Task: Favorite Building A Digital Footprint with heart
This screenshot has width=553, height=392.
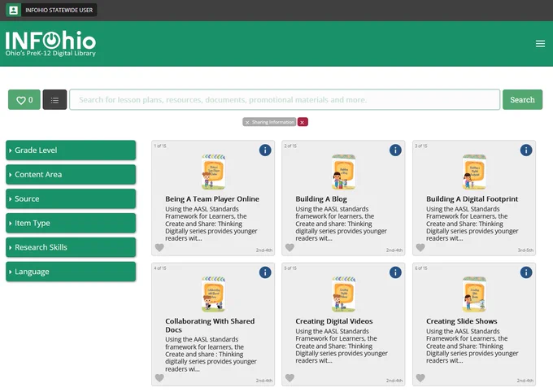Action: click(420, 248)
